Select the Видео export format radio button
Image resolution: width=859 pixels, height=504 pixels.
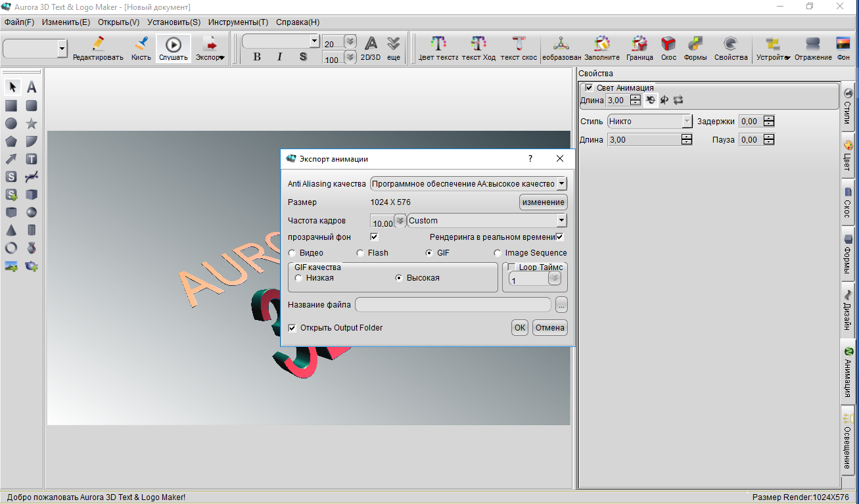pos(293,253)
